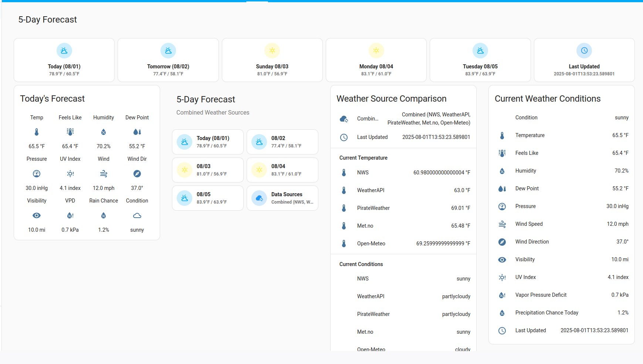The height and width of the screenshot is (364, 643).
Task: Click the Humidity 70.2% row in Current Conditions
Action: click(x=562, y=171)
